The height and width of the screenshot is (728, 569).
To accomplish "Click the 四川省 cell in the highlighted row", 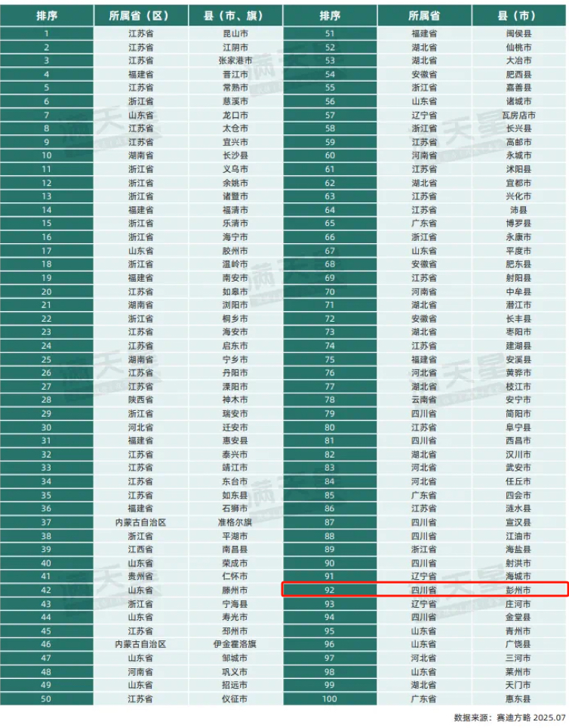I will [424, 590].
